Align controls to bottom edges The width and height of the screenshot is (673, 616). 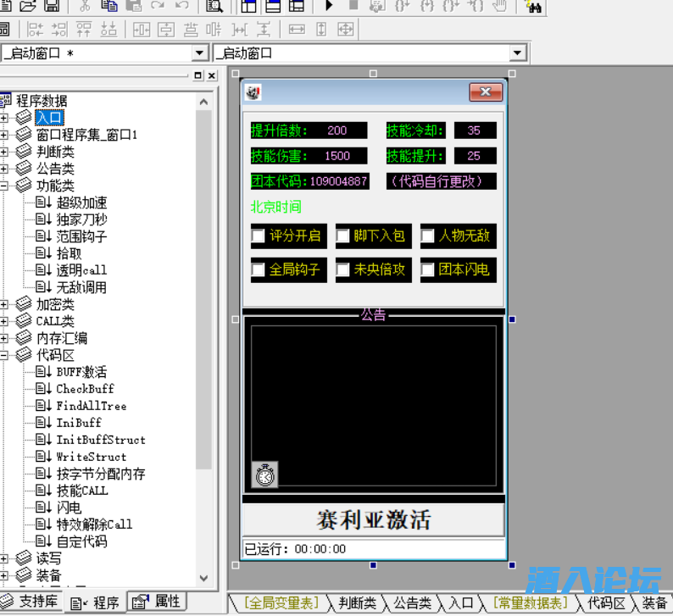click(x=108, y=30)
